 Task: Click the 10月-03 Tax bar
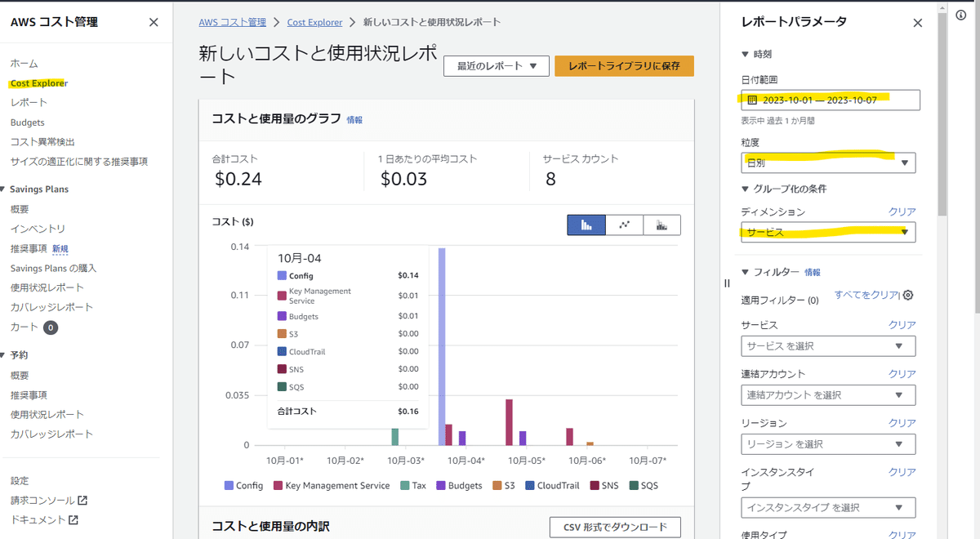point(395,437)
